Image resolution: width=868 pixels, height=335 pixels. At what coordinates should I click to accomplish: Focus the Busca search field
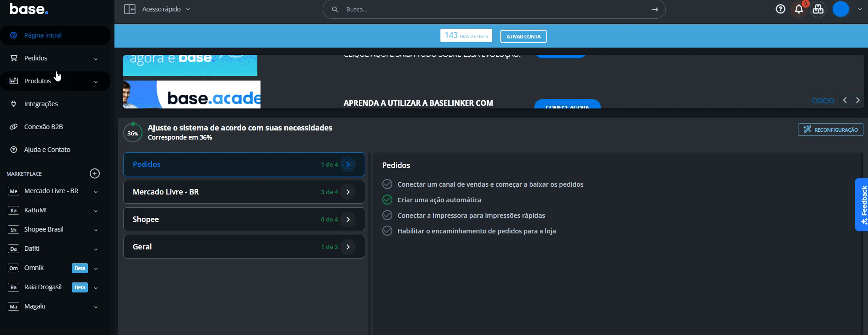click(494, 9)
